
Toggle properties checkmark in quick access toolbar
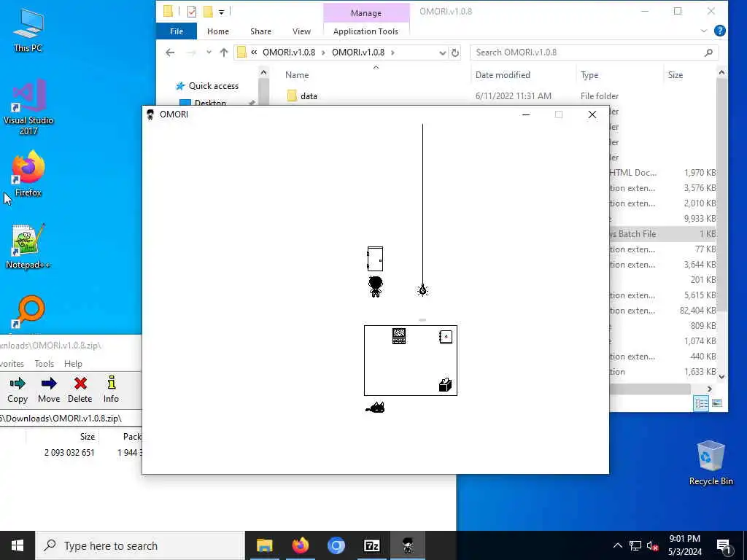click(192, 12)
